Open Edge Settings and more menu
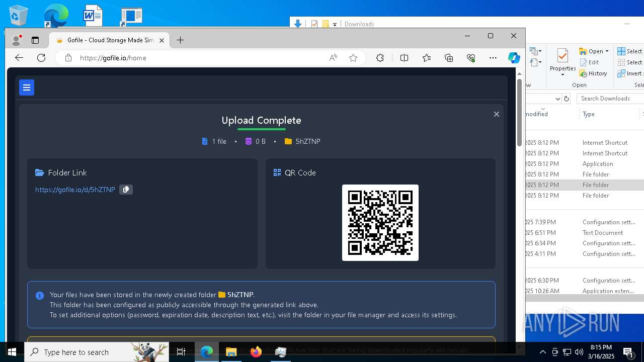The width and height of the screenshot is (644, 362). coord(493,58)
